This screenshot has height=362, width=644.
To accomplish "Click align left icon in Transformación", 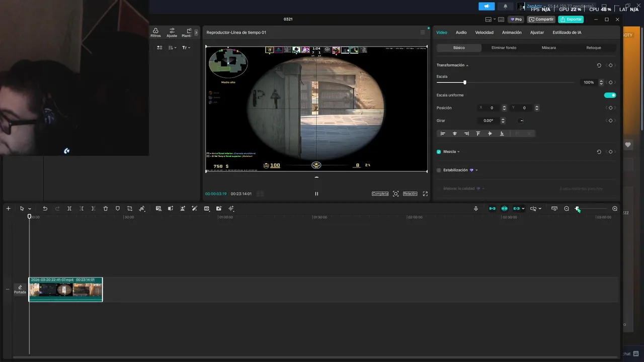I will click(x=443, y=134).
